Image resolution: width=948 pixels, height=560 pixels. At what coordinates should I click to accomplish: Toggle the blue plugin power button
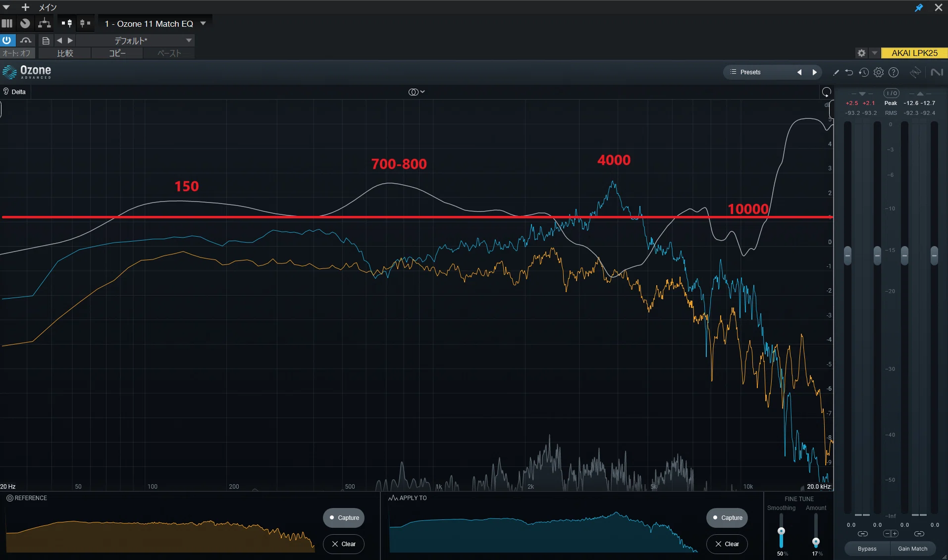coord(7,40)
